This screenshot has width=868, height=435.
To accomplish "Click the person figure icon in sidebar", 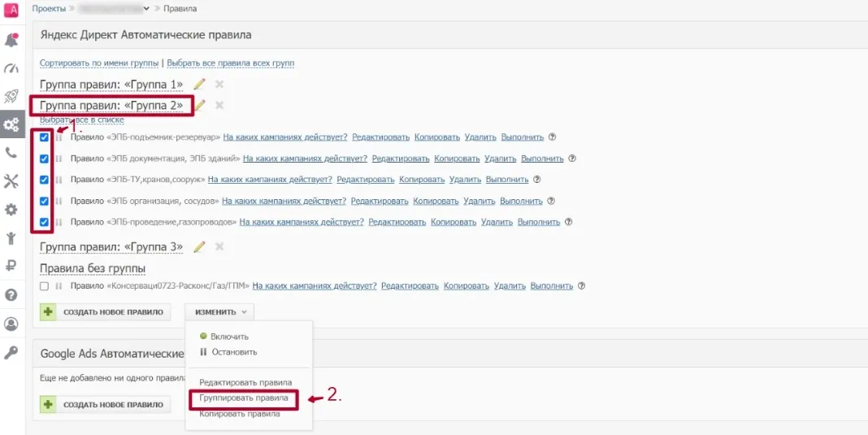I will [11, 238].
